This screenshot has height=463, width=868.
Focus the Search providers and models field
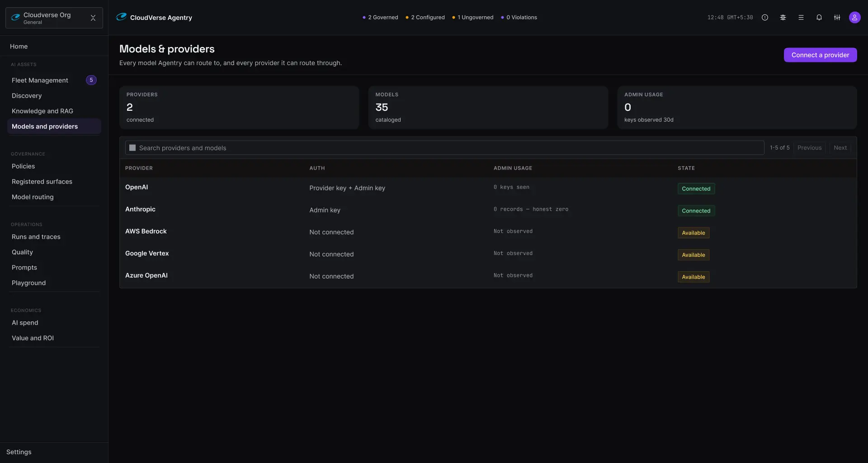[444, 148]
